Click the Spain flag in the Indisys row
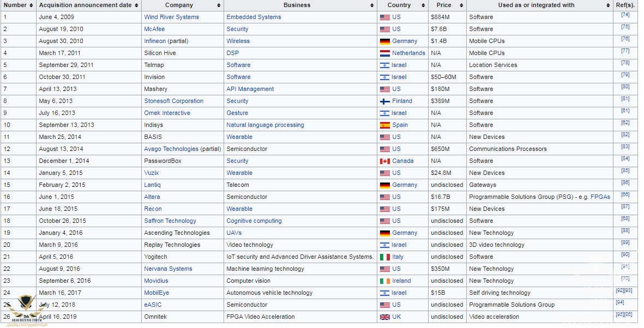 385,125
